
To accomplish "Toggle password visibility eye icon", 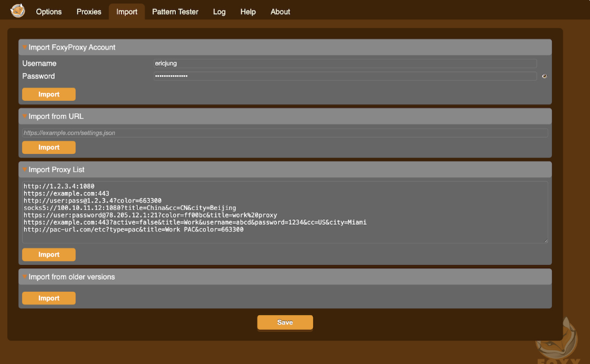I will (x=544, y=76).
